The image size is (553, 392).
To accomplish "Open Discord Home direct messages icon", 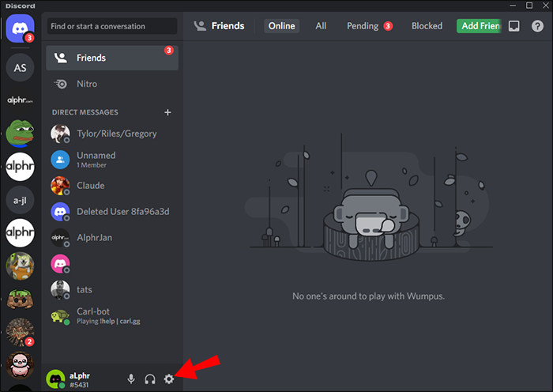I will coord(20,28).
